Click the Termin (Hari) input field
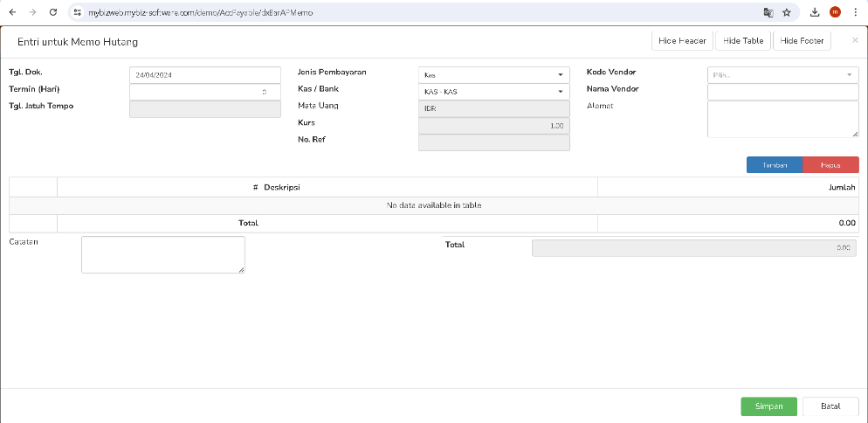868x423 pixels. pos(205,92)
